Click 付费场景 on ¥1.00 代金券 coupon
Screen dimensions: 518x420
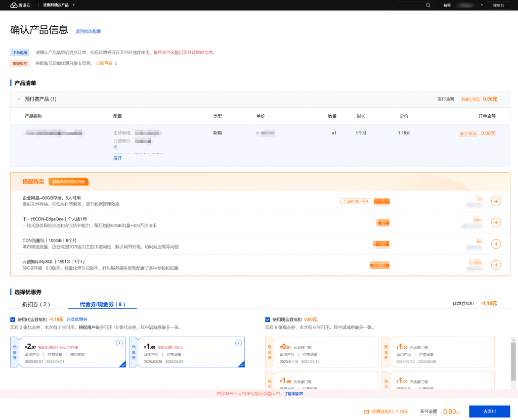coord(174,355)
